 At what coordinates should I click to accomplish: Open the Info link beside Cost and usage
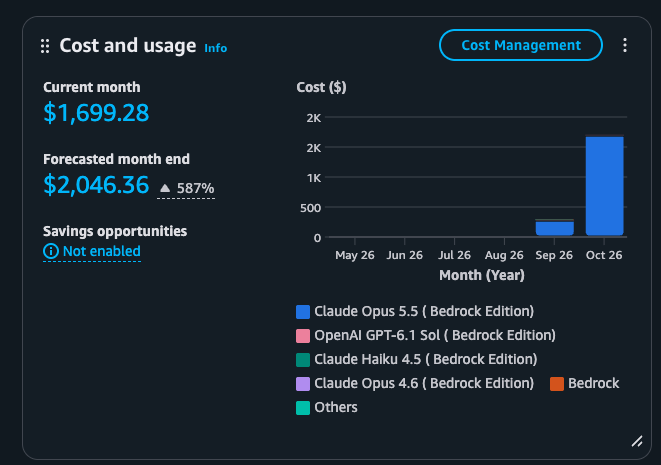[215, 48]
